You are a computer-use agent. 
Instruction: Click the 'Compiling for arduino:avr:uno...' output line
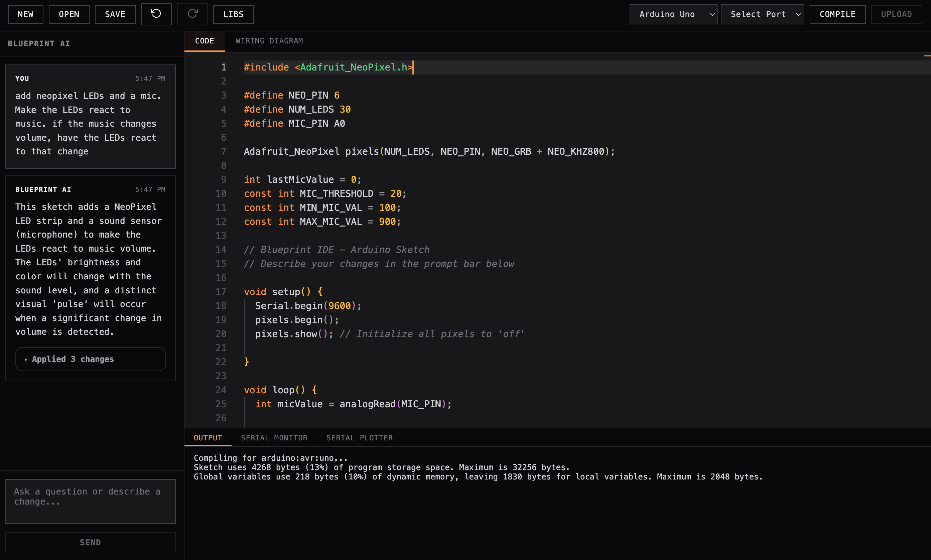(x=271, y=458)
